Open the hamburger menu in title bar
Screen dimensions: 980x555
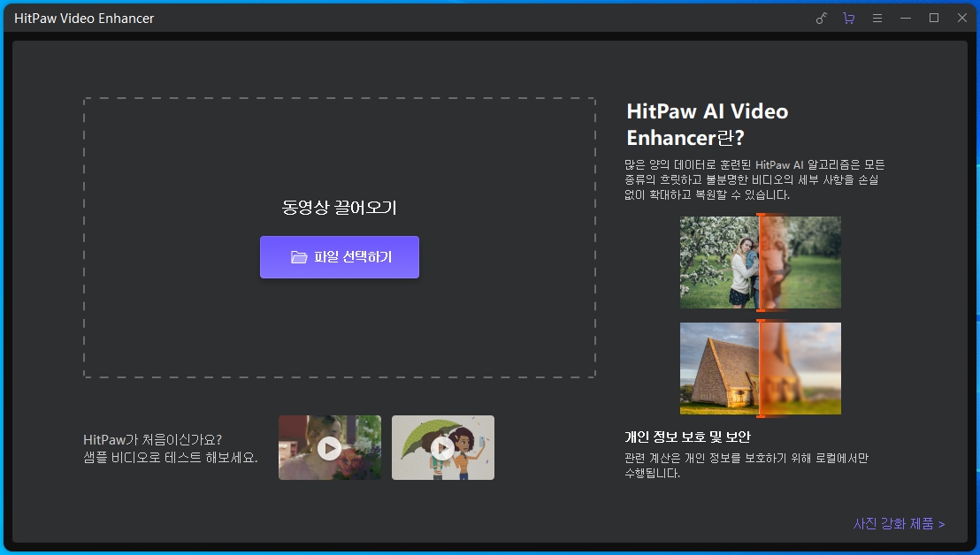click(877, 18)
